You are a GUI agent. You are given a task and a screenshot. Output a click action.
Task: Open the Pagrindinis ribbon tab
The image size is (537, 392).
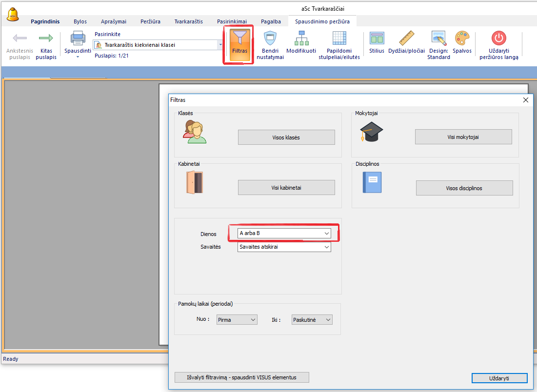(45, 21)
